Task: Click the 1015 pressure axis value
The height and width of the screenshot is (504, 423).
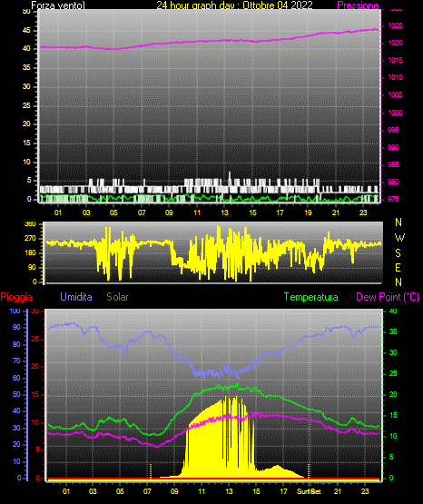Action: pos(395,60)
